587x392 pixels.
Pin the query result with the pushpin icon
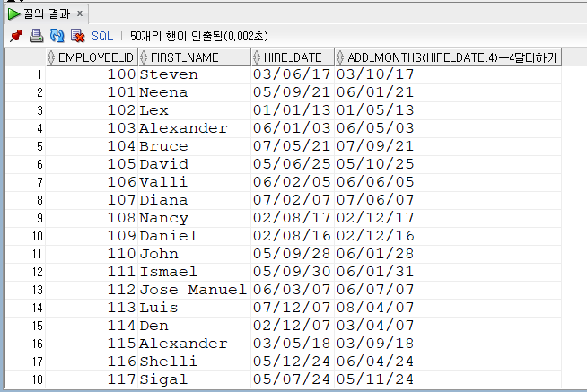click(x=16, y=36)
